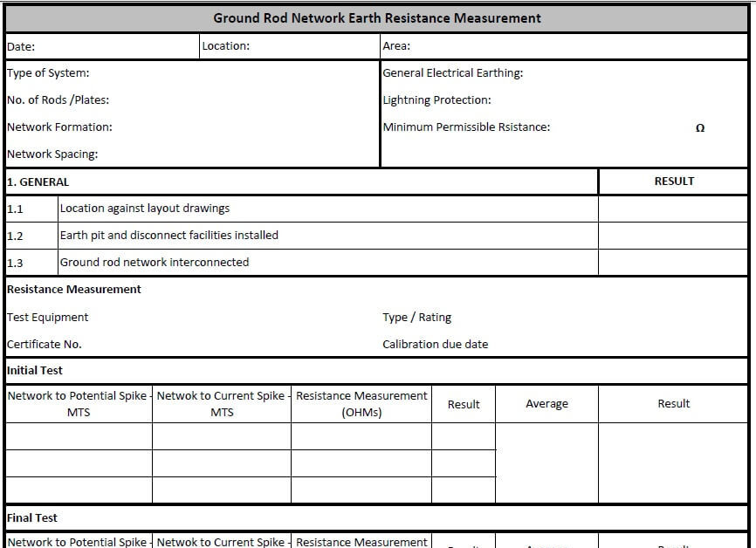Select the document title bar text
Screen dimensions: 756x548
pos(377,17)
